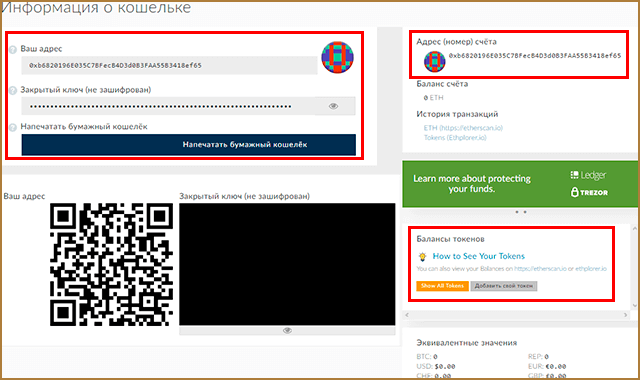The width and height of the screenshot is (640, 380).
Task: Click the USD: $0.00 equivalent value
Action: coord(436,367)
